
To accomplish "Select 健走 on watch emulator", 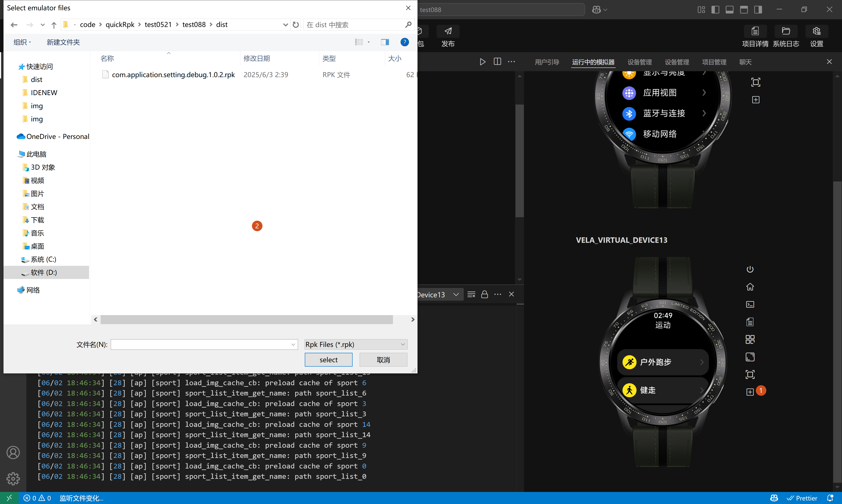I will pos(663,390).
